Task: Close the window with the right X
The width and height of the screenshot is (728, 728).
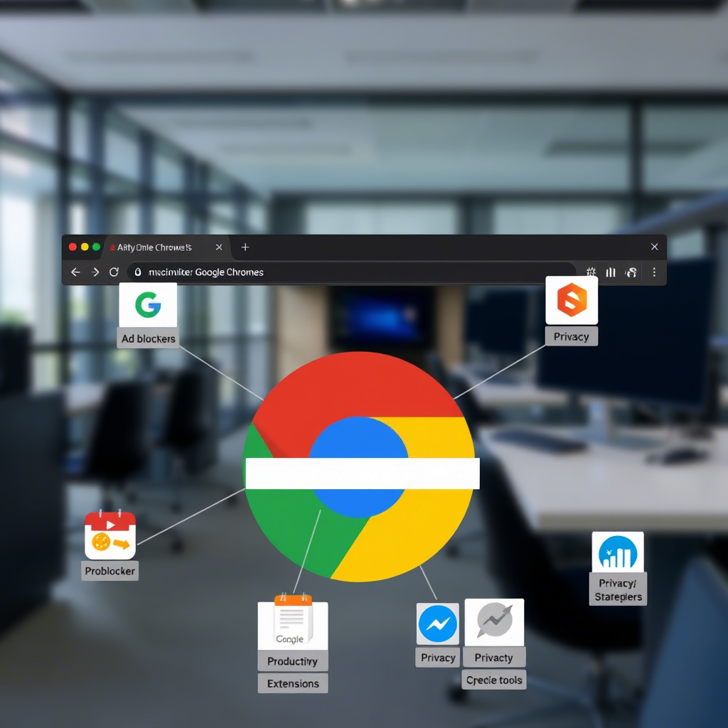Action: 654,247
